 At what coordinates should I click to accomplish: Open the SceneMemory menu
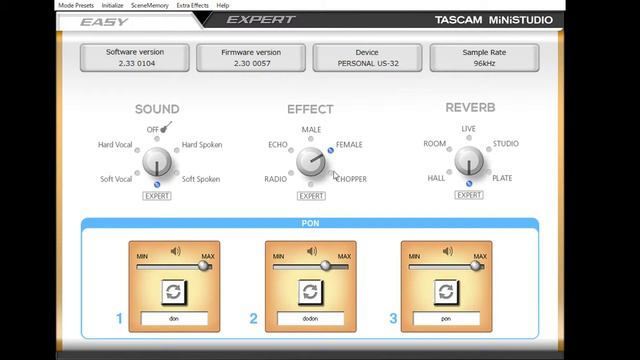point(149,5)
